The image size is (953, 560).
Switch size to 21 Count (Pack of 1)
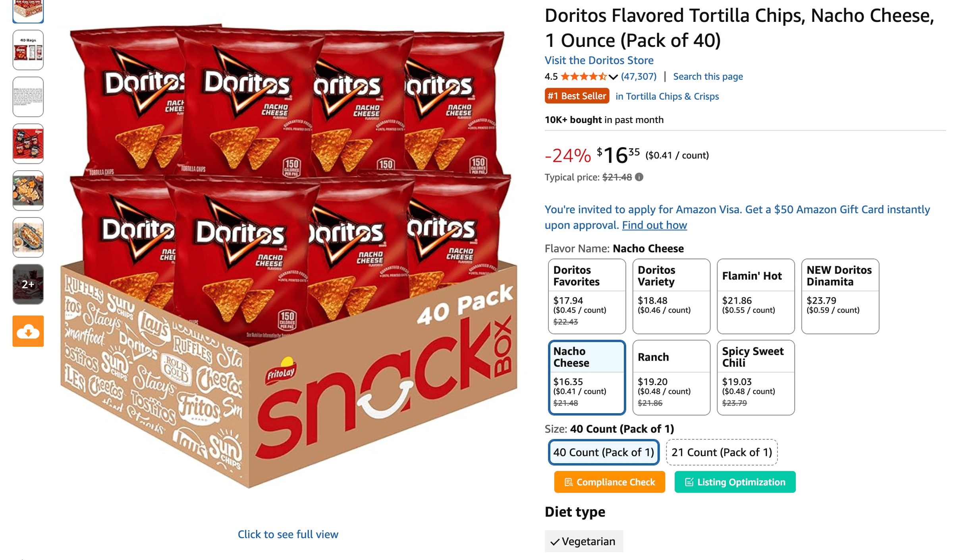point(721,452)
